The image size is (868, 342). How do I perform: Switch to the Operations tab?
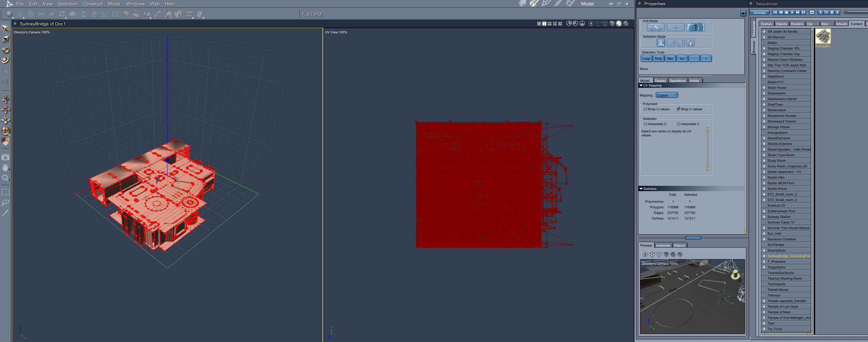point(677,81)
